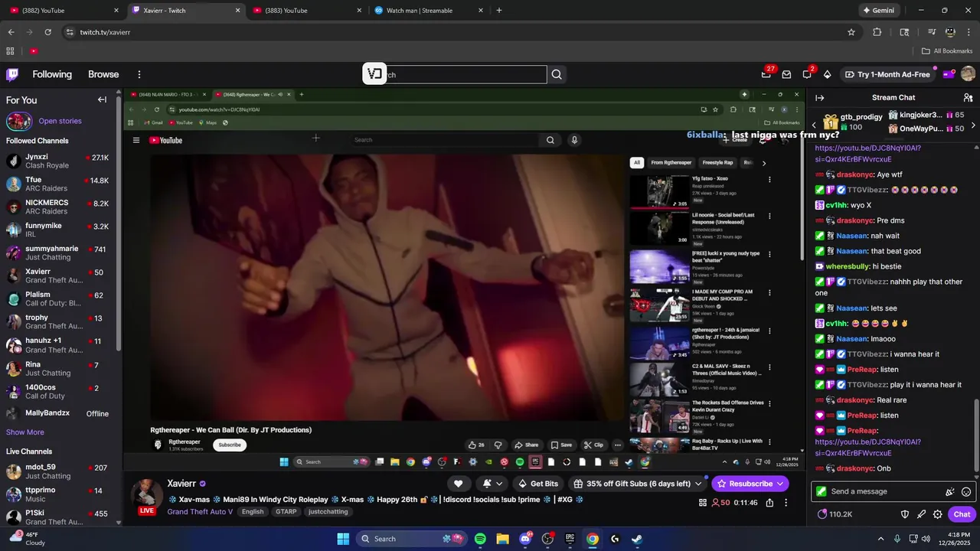Click the Get Bits diamond icon in top bar
The width and height of the screenshot is (980, 551).
(x=827, y=74)
